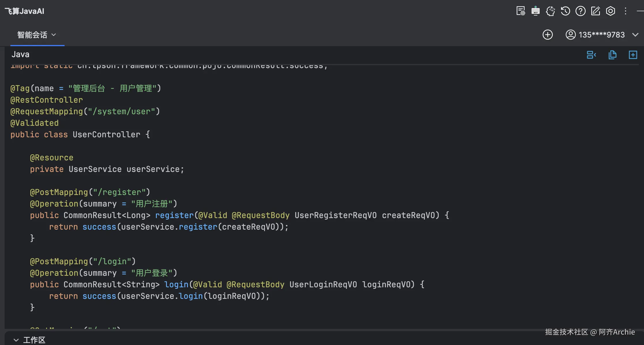Open the MCP server icon
This screenshot has height=345, width=644.
[x=535, y=11]
